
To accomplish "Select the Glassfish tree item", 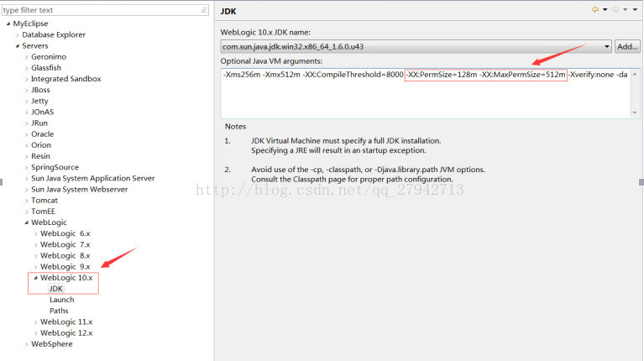I will (x=46, y=68).
